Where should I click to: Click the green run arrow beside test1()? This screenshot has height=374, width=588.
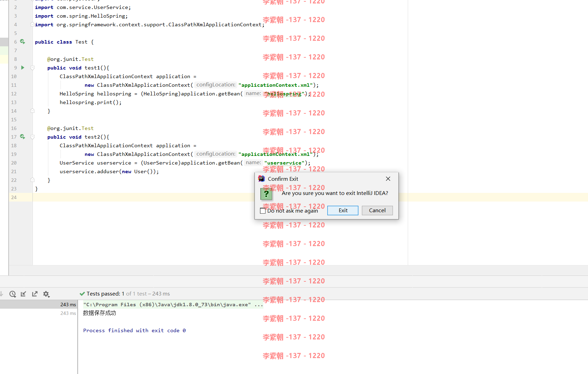pyautogui.click(x=23, y=68)
